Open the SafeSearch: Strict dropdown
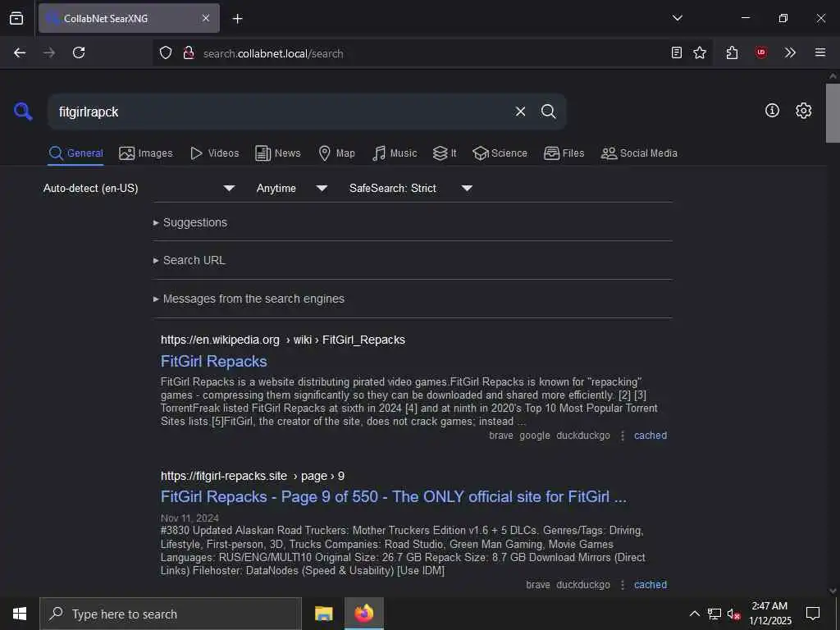The width and height of the screenshot is (840, 630). click(410, 188)
